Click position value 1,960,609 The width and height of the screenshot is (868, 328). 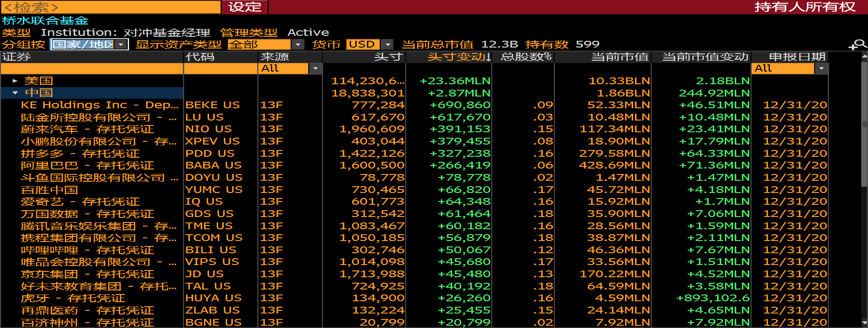point(372,129)
